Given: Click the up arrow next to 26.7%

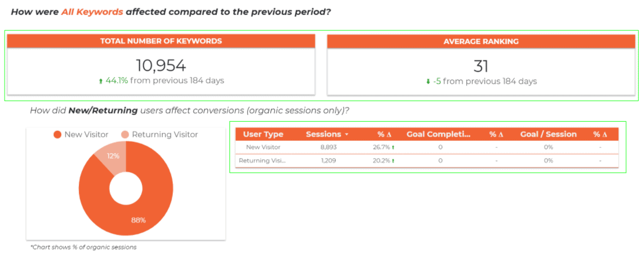Looking at the screenshot, I should (x=393, y=148).
